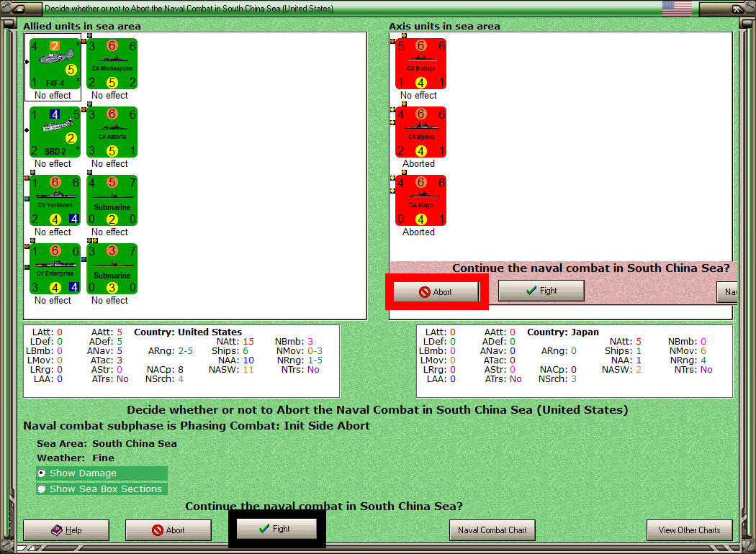The image size is (756, 554).
Task: Click the 'Init Side Abort' subphase line
Action: (197, 425)
